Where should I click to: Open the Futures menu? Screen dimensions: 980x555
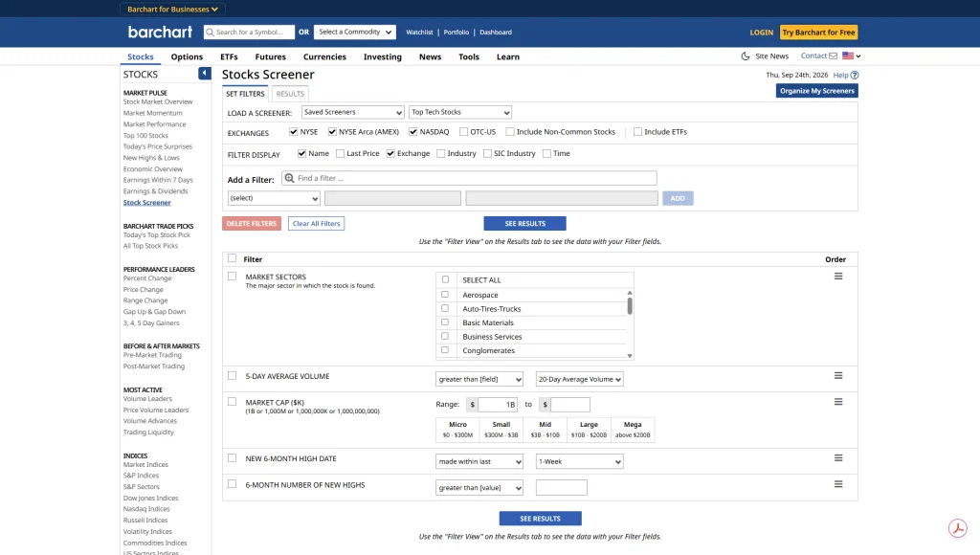pos(270,56)
